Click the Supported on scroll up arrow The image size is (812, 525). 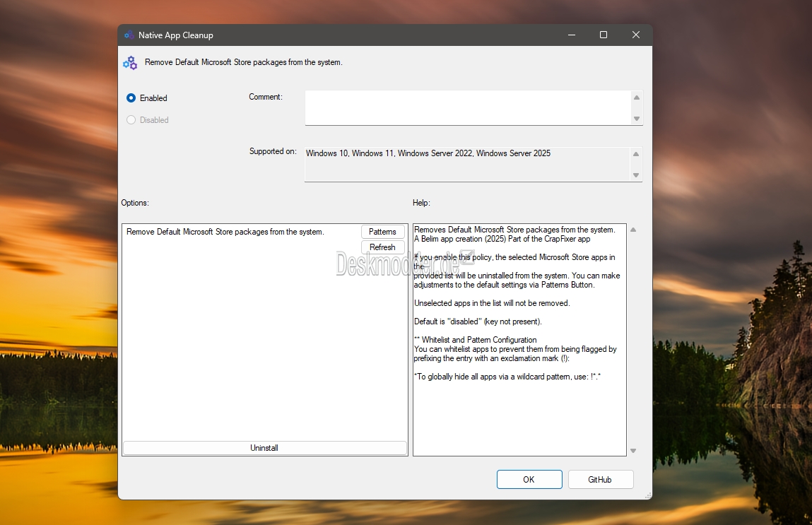click(636, 154)
